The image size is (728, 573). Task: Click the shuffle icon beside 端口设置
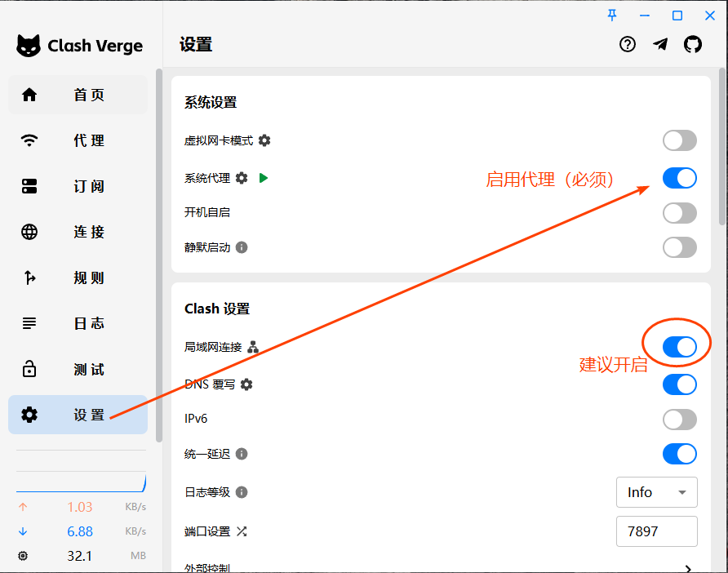pyautogui.click(x=242, y=531)
